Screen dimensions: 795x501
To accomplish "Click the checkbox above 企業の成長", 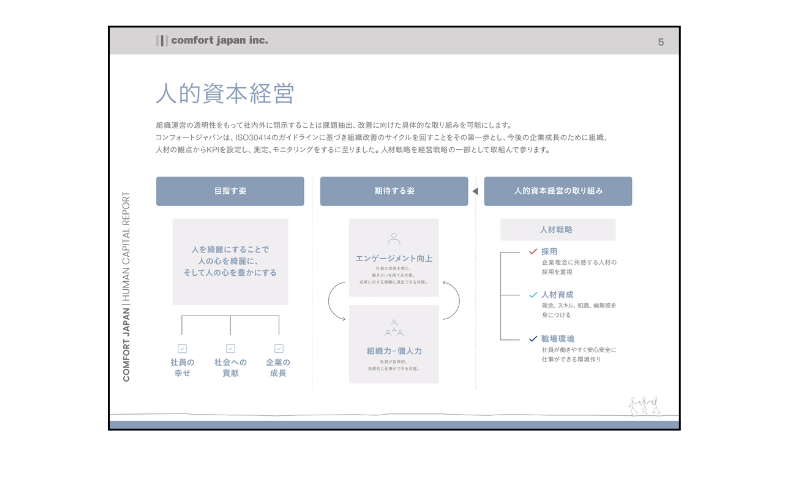I will 278,348.
